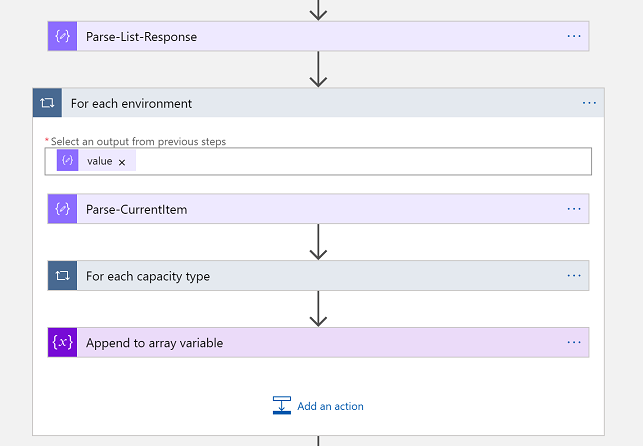Open the For each capacity type options menu

point(574,276)
